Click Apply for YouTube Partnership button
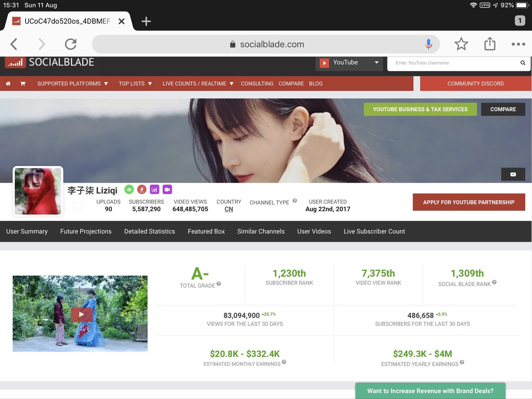 click(468, 202)
